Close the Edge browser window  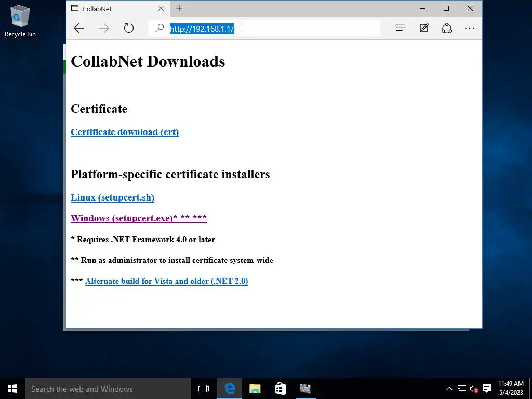pos(470,8)
